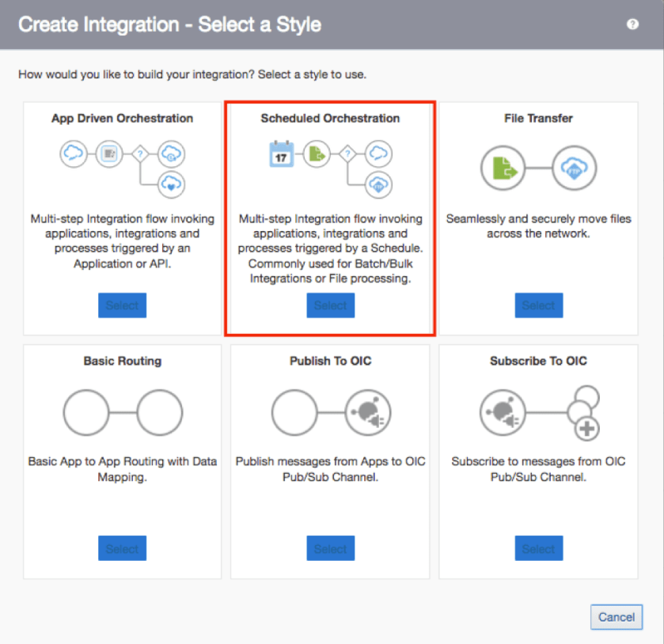
Task: Click the Subscribe To OIC plug connector icon
Action: (503, 413)
